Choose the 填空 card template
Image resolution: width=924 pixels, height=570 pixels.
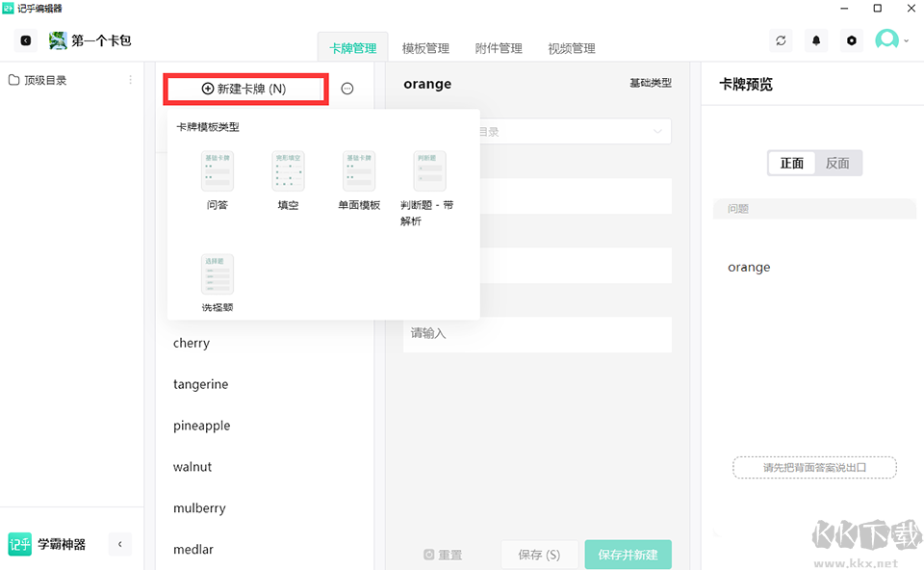click(x=288, y=180)
